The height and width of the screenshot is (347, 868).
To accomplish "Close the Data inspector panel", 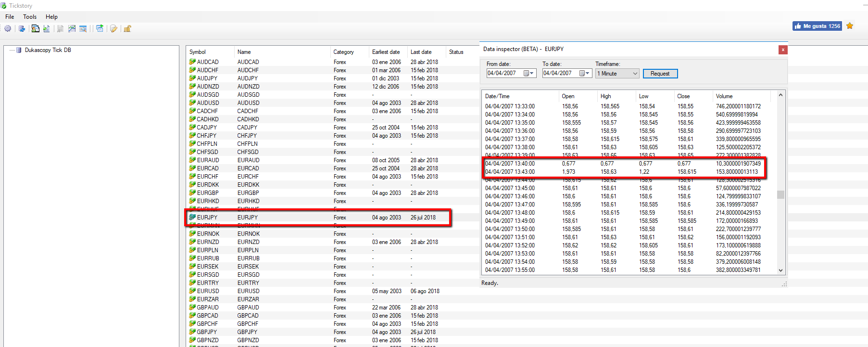I will pos(783,50).
